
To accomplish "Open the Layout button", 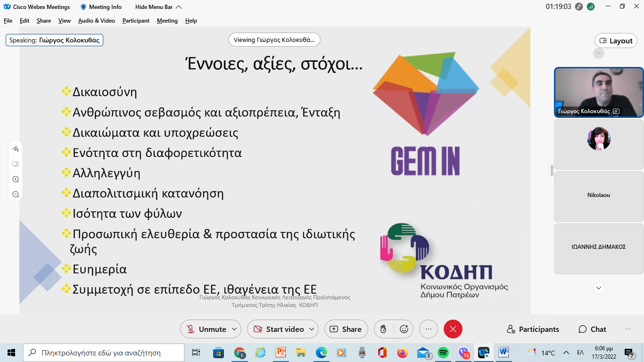I will point(616,41).
